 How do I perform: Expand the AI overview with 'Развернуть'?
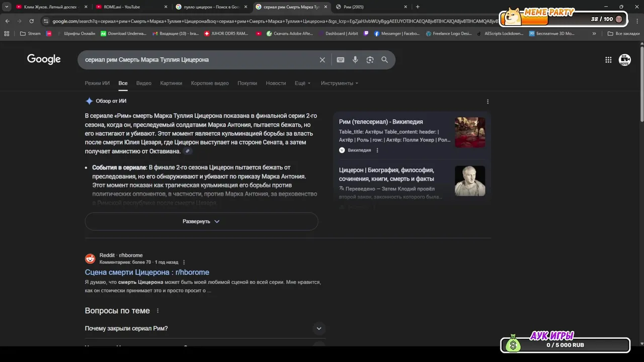201,221
